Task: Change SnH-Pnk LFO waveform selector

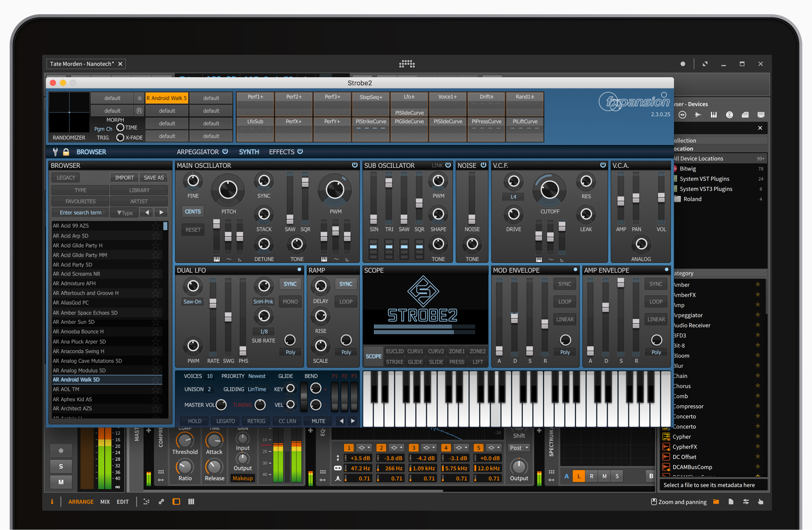Action: tap(263, 302)
